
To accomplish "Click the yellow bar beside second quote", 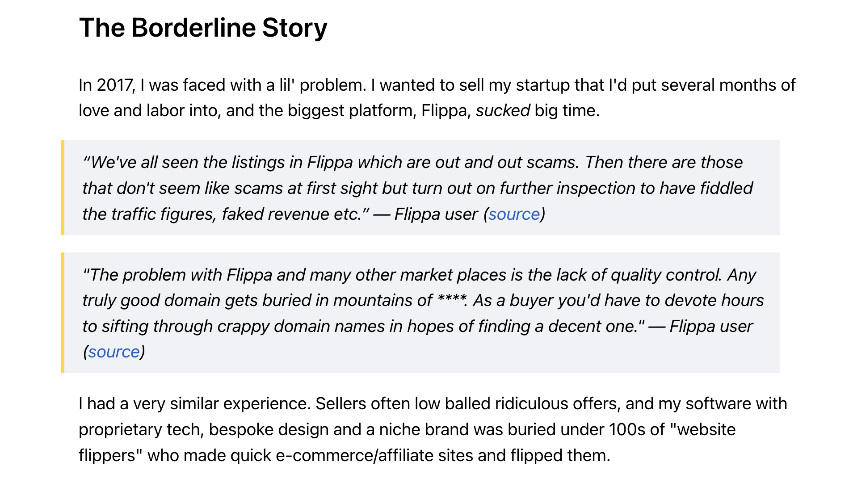I will click(x=63, y=313).
